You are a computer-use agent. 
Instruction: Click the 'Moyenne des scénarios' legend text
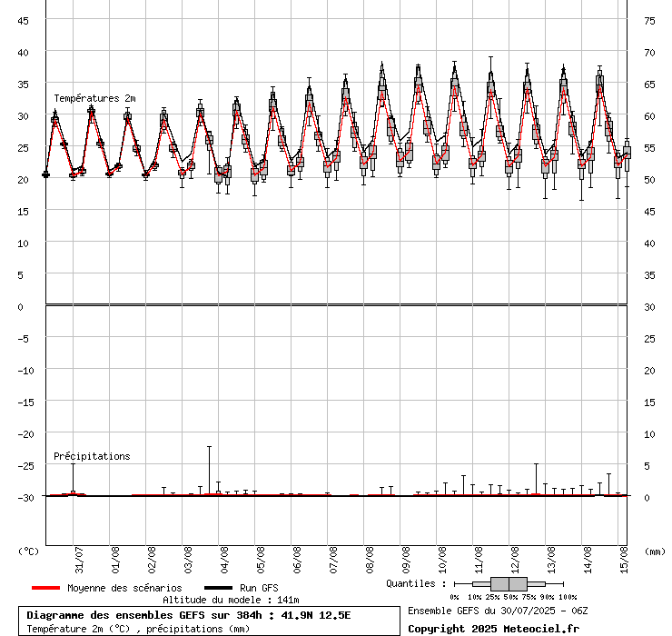124,588
